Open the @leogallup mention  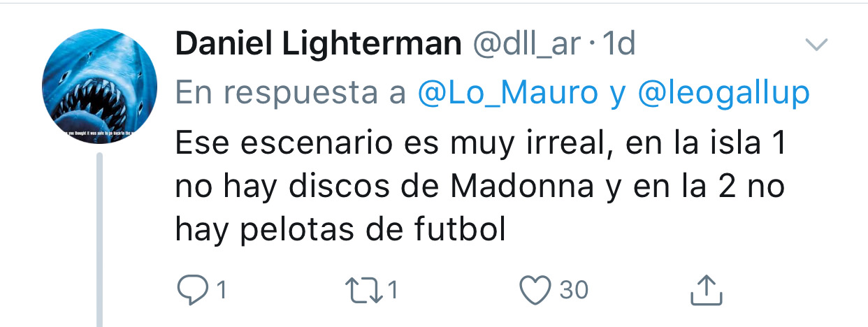724,92
